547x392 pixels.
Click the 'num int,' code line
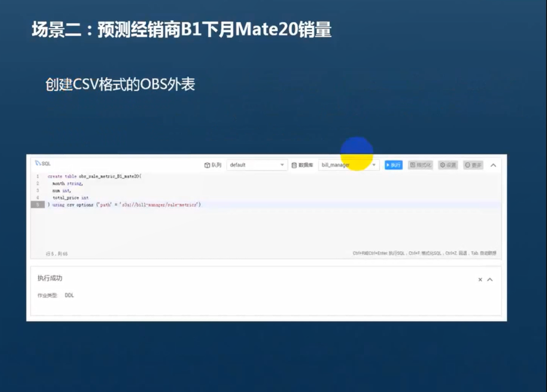click(62, 190)
